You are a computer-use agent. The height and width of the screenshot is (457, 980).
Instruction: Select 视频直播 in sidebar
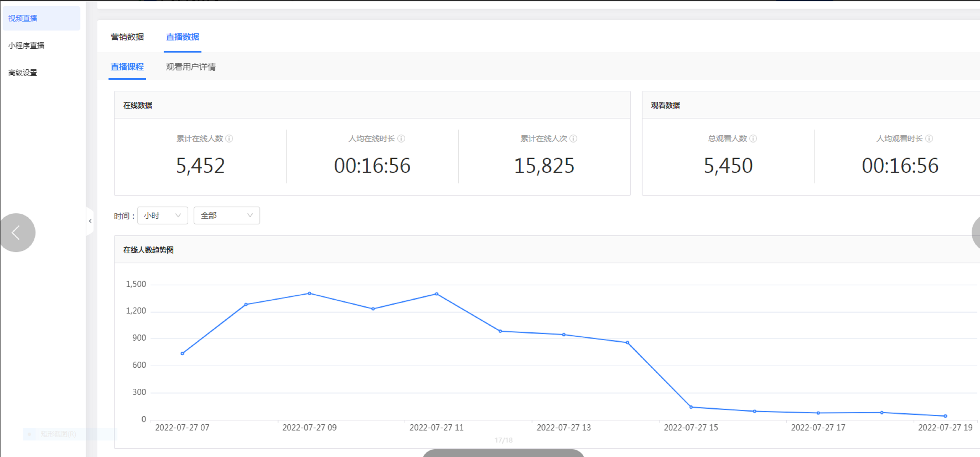[23, 18]
